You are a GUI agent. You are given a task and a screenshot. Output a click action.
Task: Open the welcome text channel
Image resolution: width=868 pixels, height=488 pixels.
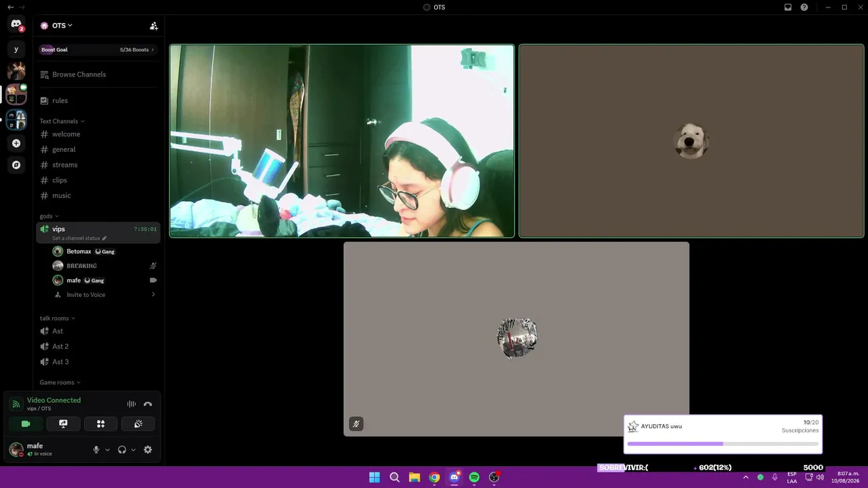98,134
